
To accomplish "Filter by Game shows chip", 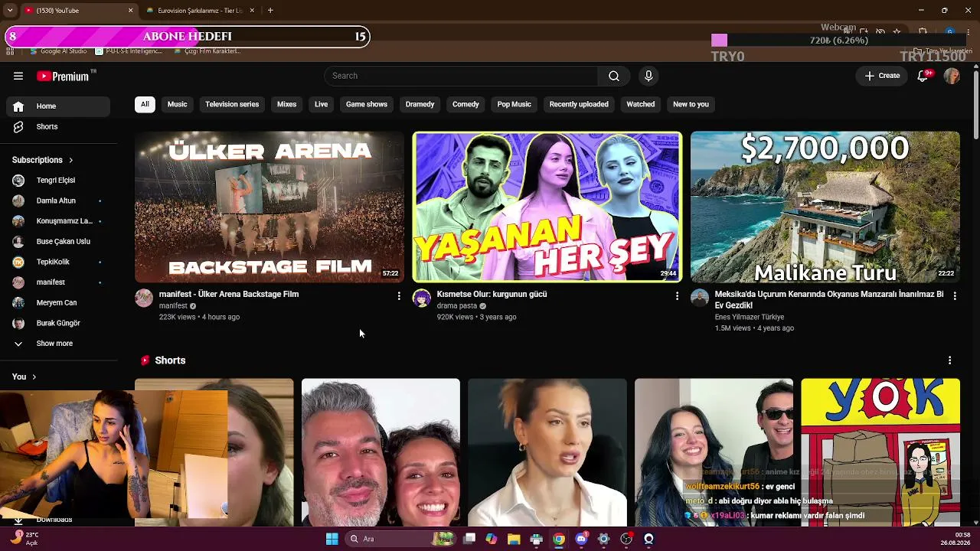I will (367, 104).
